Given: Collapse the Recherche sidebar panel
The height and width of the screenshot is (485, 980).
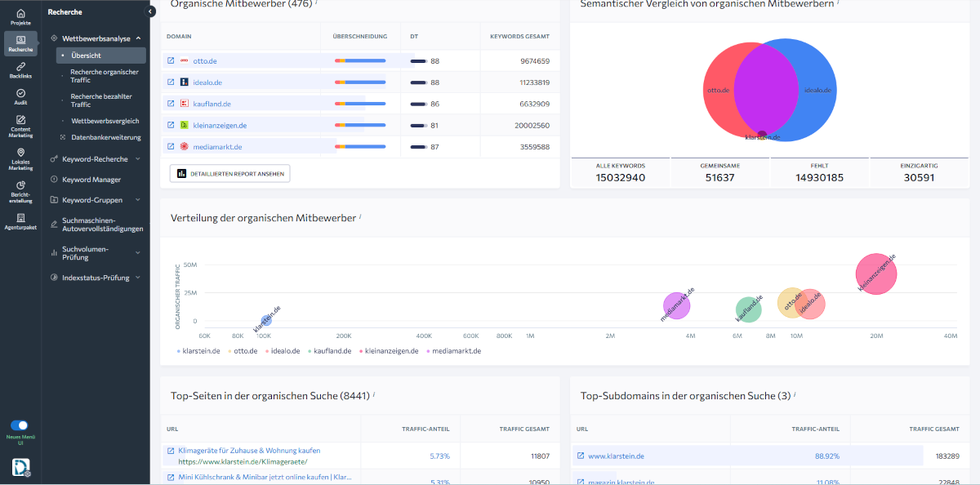Looking at the screenshot, I should tap(150, 11).
